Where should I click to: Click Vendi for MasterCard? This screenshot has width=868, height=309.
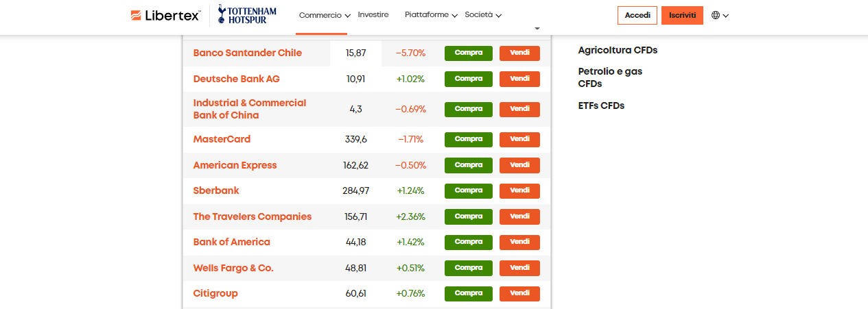[x=519, y=139]
